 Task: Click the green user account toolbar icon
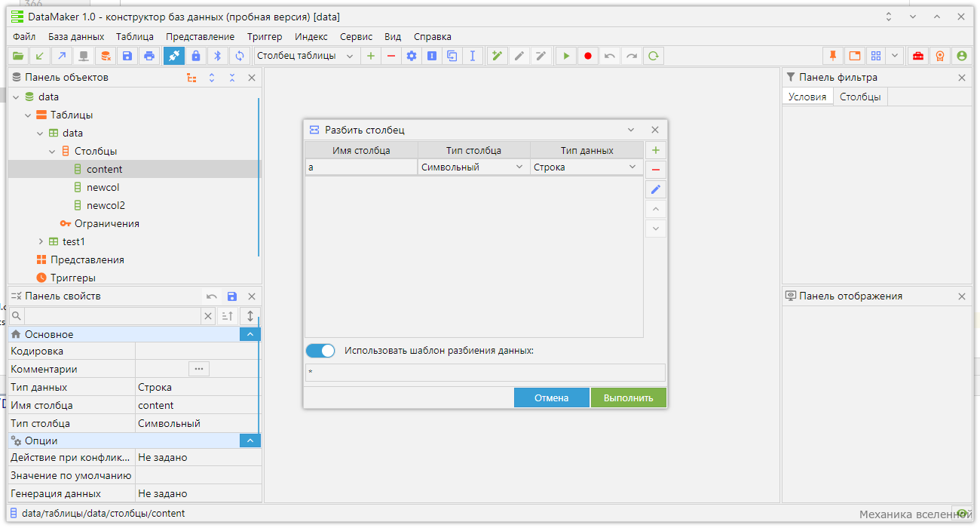[961, 56]
